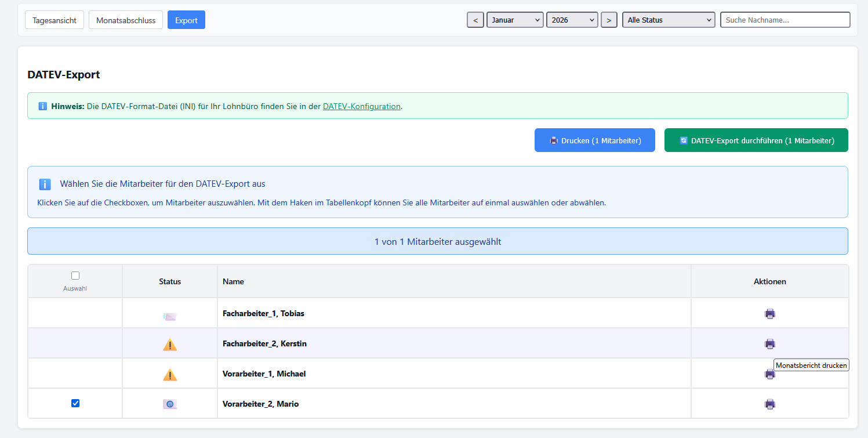The width and height of the screenshot is (868, 438).
Task: Click mail status icon for Vorarbeiter_2, Mario
Action: click(x=170, y=404)
